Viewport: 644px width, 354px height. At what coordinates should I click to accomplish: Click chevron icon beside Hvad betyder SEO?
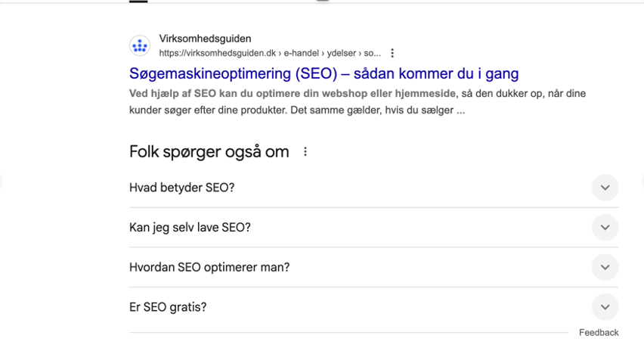605,188
